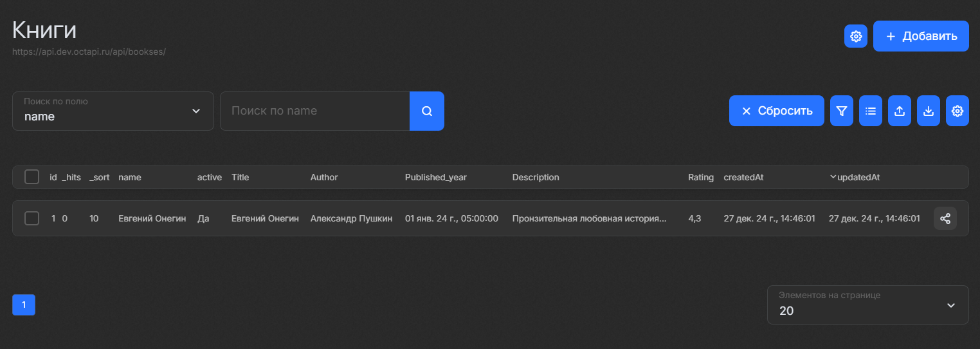980x349 pixels.
Task: Check the Евгений Онегин row checkbox
Action: pos(32,218)
